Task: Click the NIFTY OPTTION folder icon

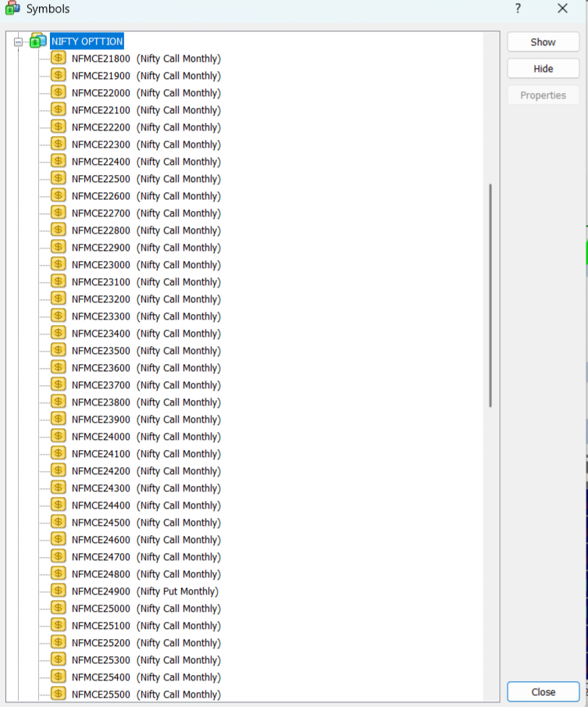Action: [37, 41]
